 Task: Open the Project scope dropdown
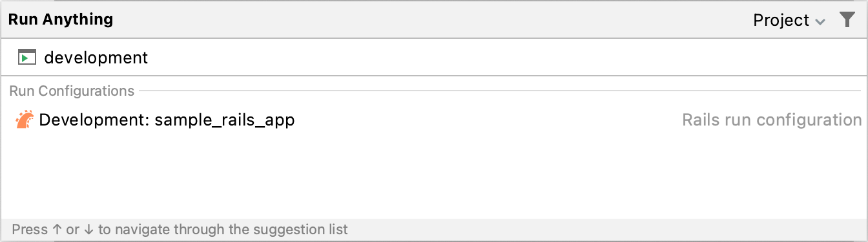pos(789,21)
